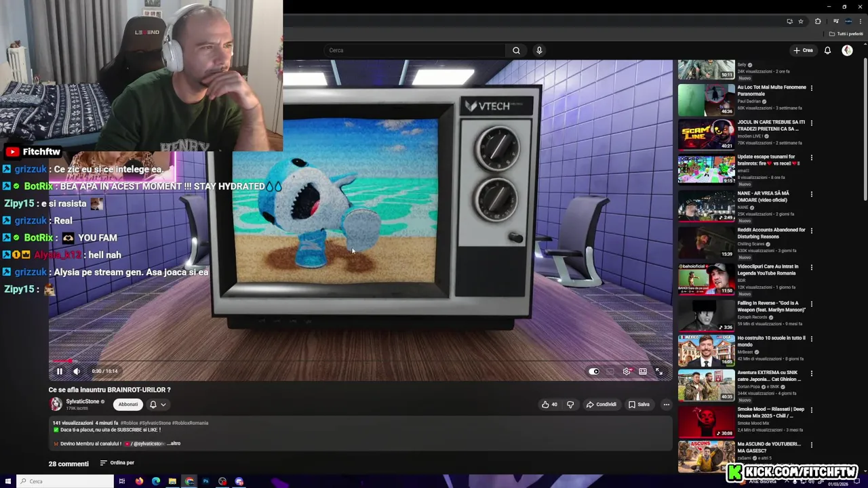
Task: Open options for the NANE video
Action: tap(812, 194)
